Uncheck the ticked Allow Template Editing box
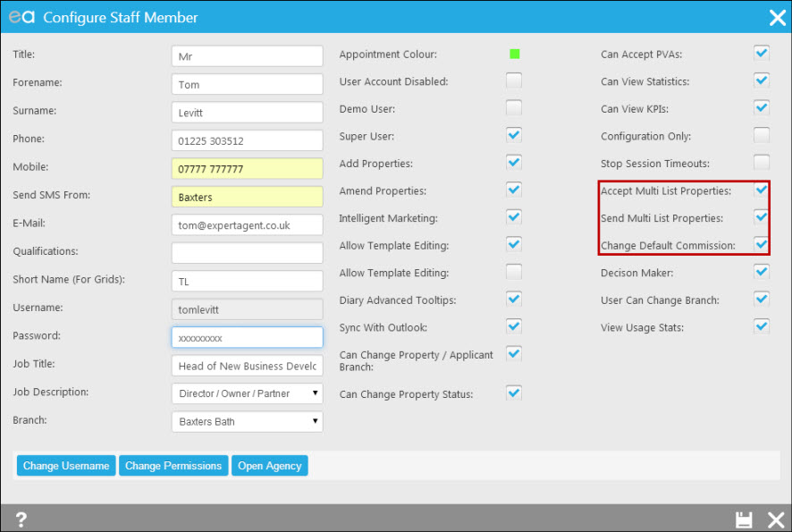The width and height of the screenshot is (792, 532). pos(514,244)
